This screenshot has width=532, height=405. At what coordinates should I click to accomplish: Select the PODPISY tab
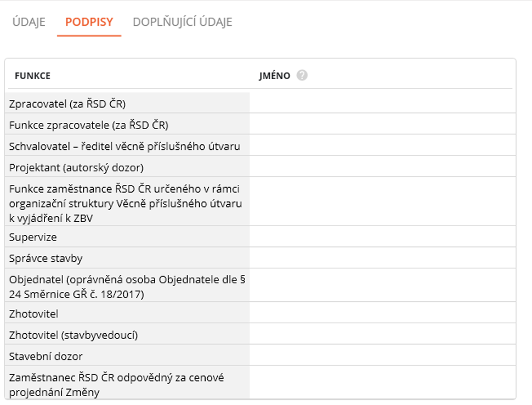pos(89,22)
